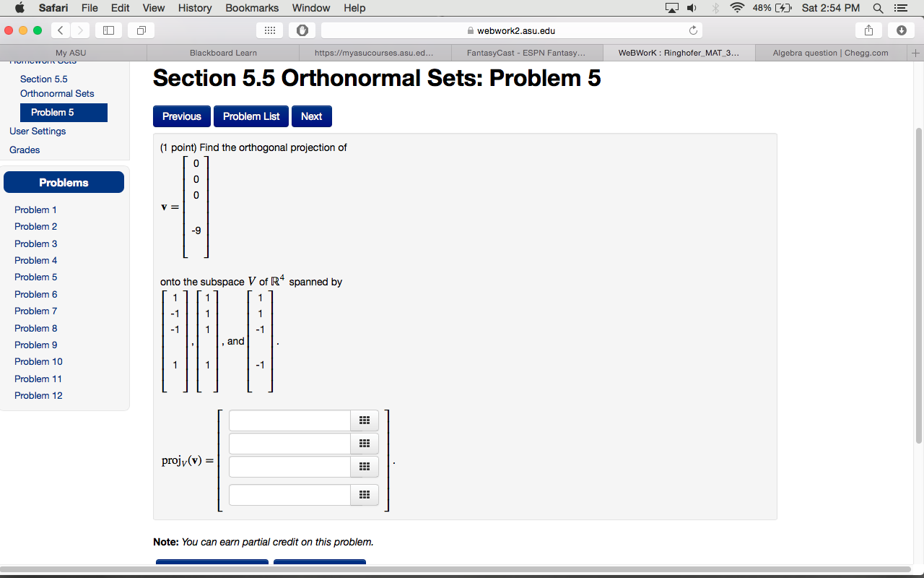This screenshot has width=924, height=578.
Task: Open the File menu
Action: pyautogui.click(x=90, y=8)
